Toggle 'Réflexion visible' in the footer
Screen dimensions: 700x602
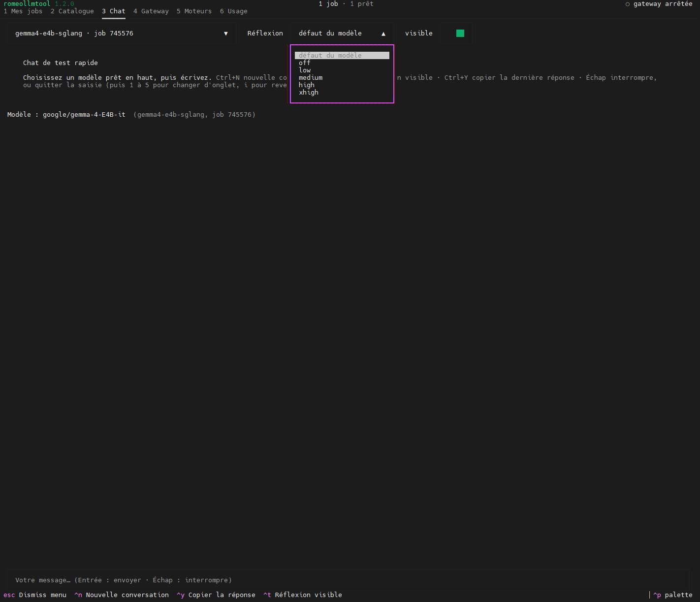pos(303,595)
